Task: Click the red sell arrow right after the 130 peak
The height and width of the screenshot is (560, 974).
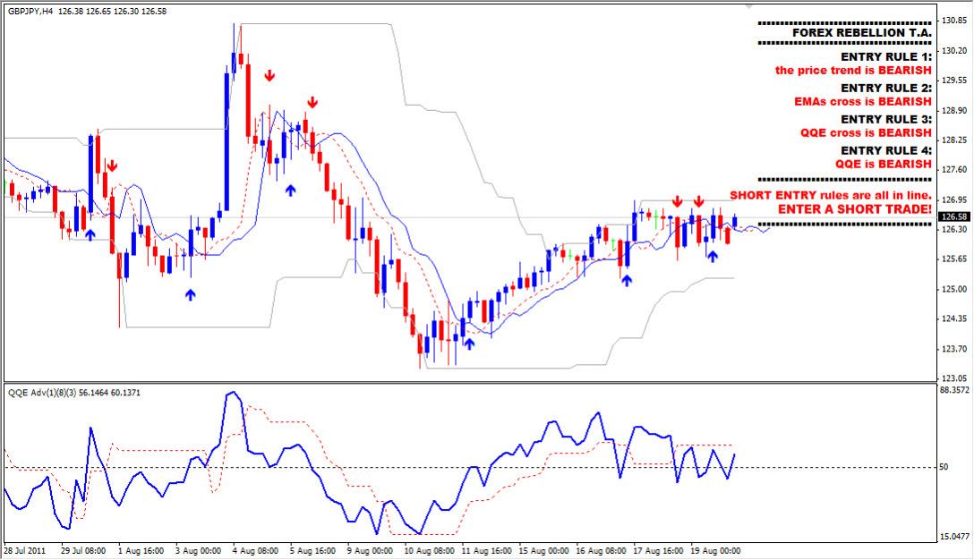Action: pyautogui.click(x=269, y=76)
